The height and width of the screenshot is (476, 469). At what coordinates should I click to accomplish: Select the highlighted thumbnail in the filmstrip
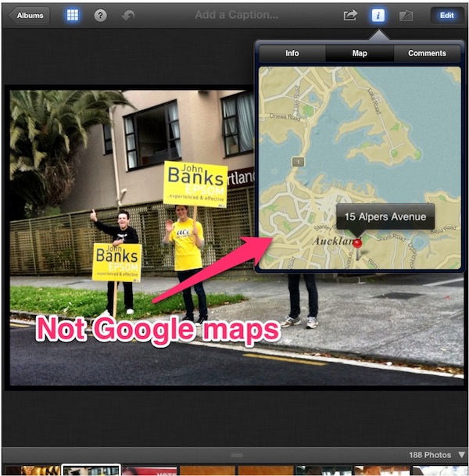tap(91, 470)
